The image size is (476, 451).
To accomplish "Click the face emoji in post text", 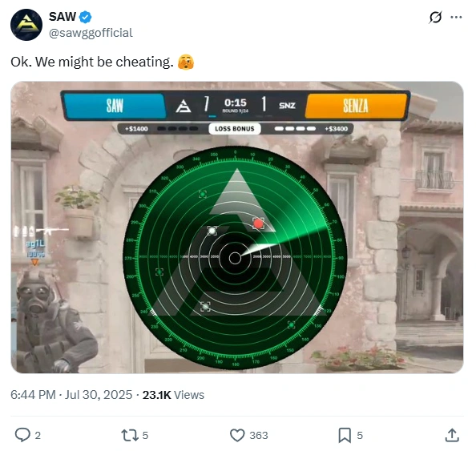I will (x=186, y=62).
